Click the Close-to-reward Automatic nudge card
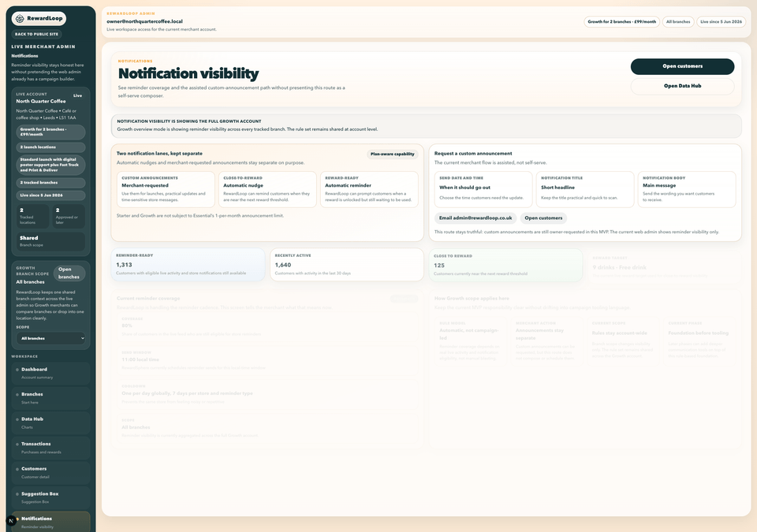 tap(267, 189)
